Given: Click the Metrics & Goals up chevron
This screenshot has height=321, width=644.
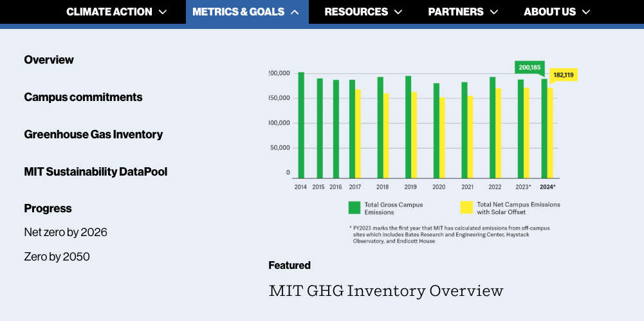Looking at the screenshot, I should click(295, 12).
